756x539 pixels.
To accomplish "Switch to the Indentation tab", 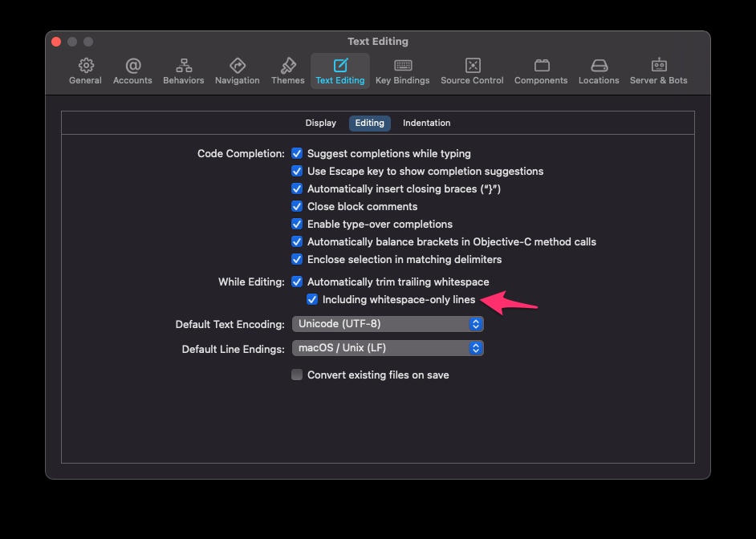I will click(x=427, y=123).
